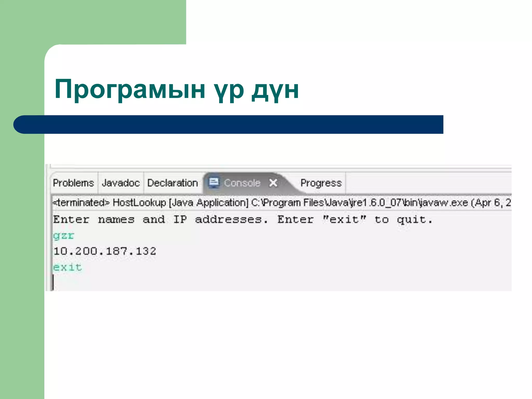The height and width of the screenshot is (399, 532).
Task: Click the 10.200.187.132 output line
Action: [x=104, y=251]
